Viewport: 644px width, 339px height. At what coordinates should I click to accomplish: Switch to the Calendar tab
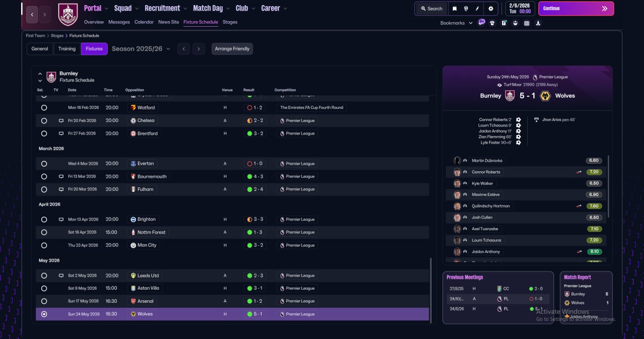tap(144, 22)
